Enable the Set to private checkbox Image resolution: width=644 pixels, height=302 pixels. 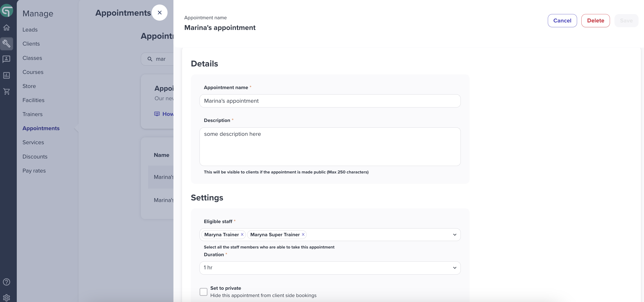click(x=203, y=292)
